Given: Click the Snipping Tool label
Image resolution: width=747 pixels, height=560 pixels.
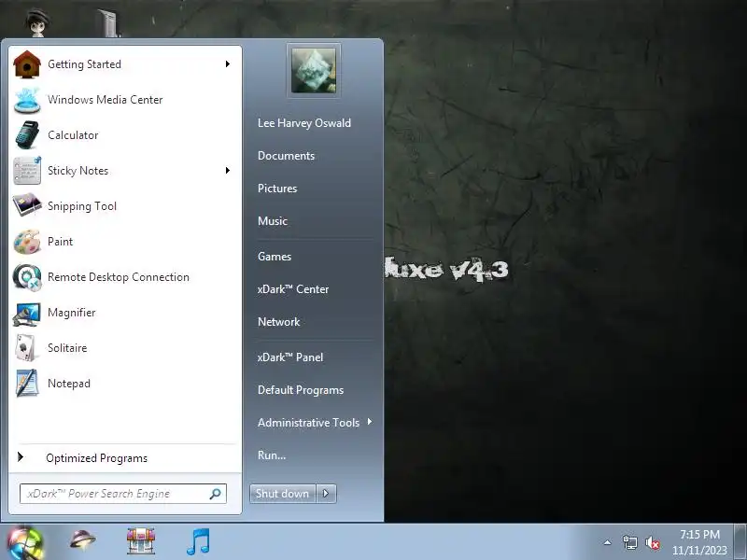Looking at the screenshot, I should [x=82, y=206].
